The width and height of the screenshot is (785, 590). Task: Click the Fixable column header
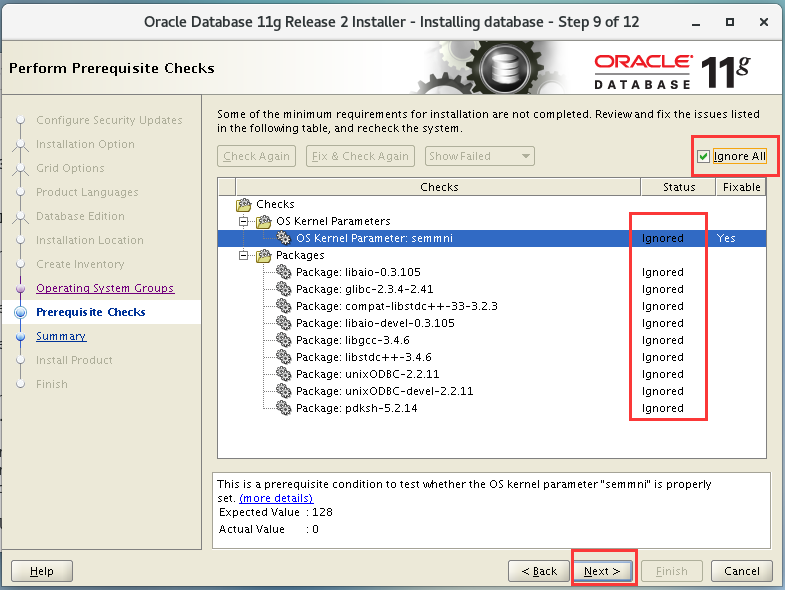click(741, 187)
